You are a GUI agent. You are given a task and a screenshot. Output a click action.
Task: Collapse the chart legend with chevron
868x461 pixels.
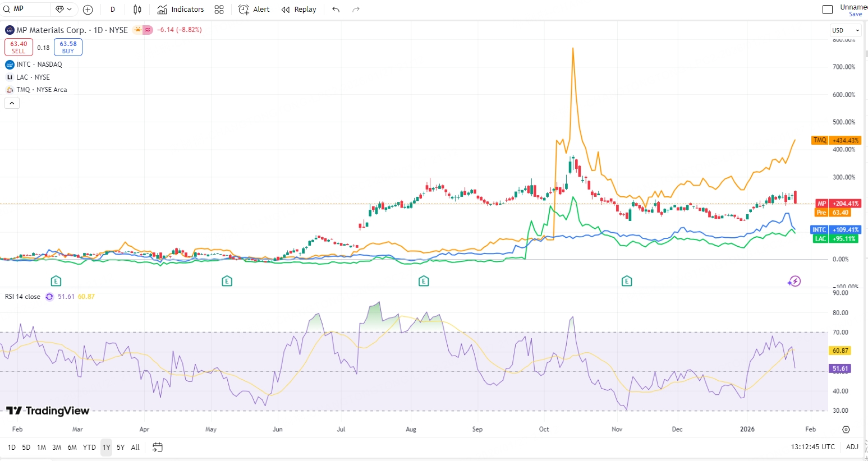tap(12, 103)
